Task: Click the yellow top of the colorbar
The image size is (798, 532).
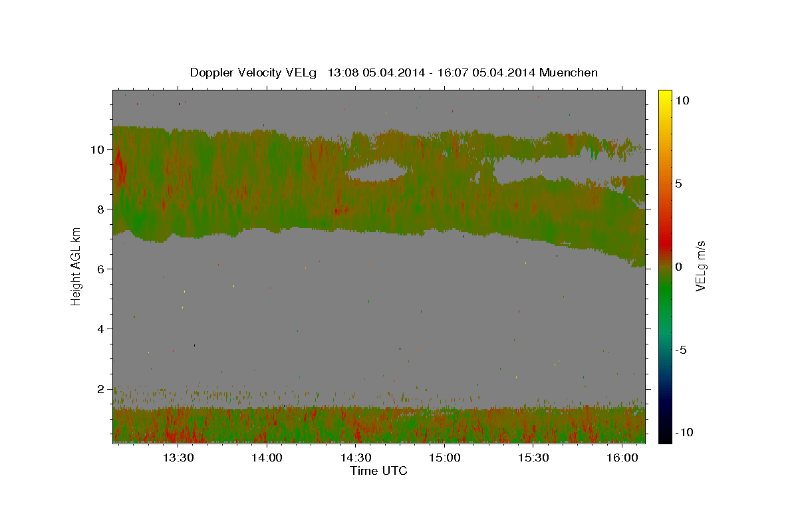Action: 664,94
